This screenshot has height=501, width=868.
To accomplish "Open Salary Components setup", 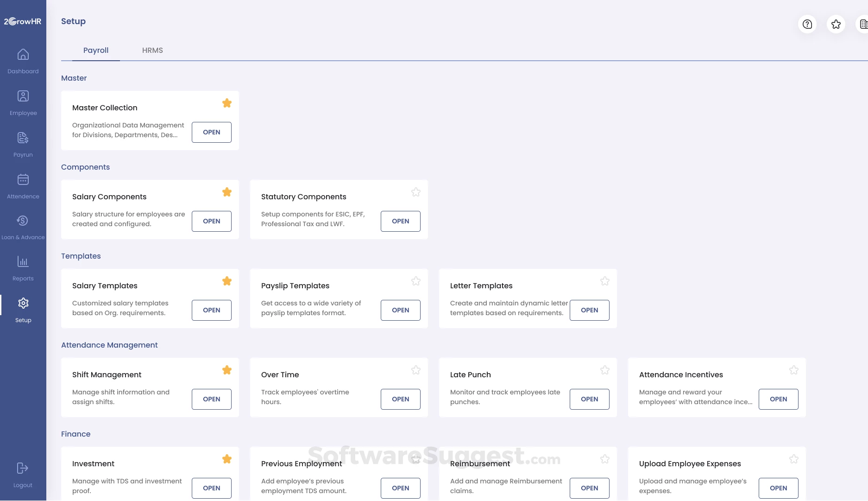I will [212, 221].
